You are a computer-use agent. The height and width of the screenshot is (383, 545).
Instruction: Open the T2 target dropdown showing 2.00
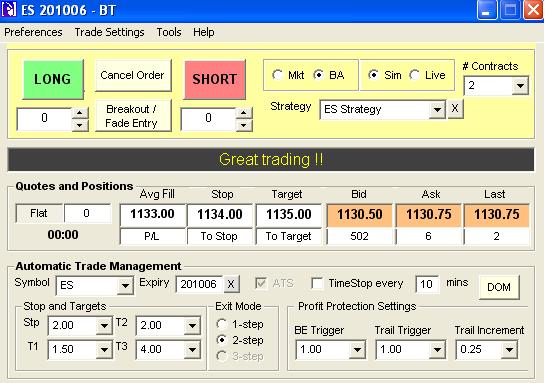coord(192,326)
